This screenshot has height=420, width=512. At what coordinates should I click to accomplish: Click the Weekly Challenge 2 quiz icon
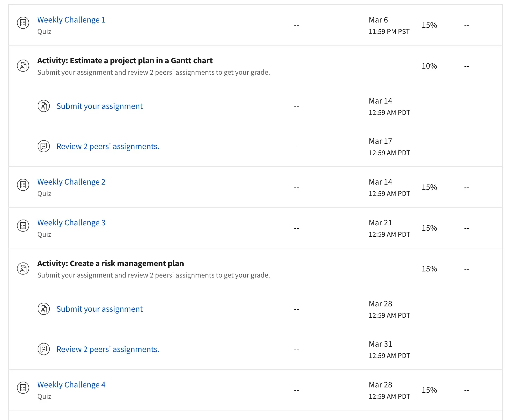coord(23,185)
